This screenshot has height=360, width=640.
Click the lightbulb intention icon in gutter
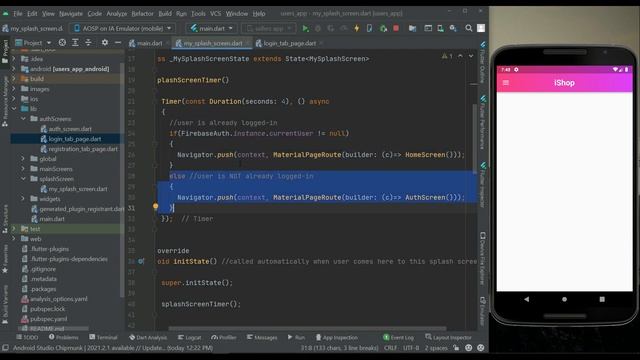(156, 207)
